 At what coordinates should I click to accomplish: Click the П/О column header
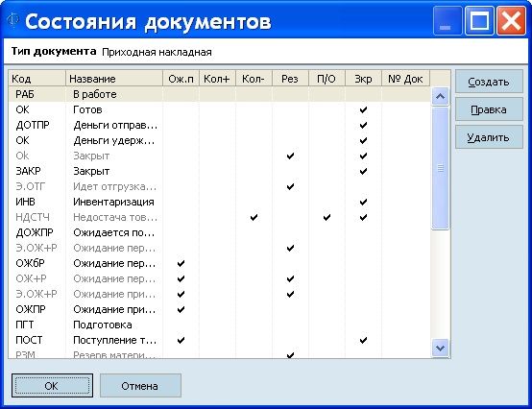(326, 79)
